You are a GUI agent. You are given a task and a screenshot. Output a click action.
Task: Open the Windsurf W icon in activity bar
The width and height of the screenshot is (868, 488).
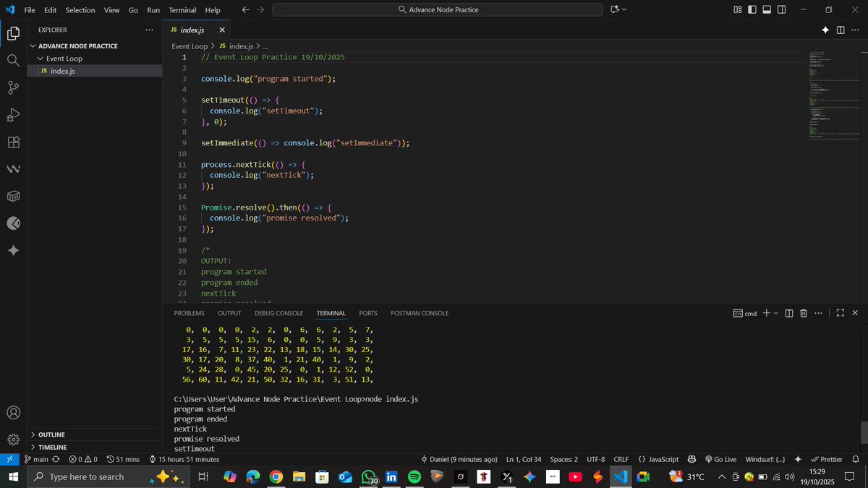pos(13,169)
